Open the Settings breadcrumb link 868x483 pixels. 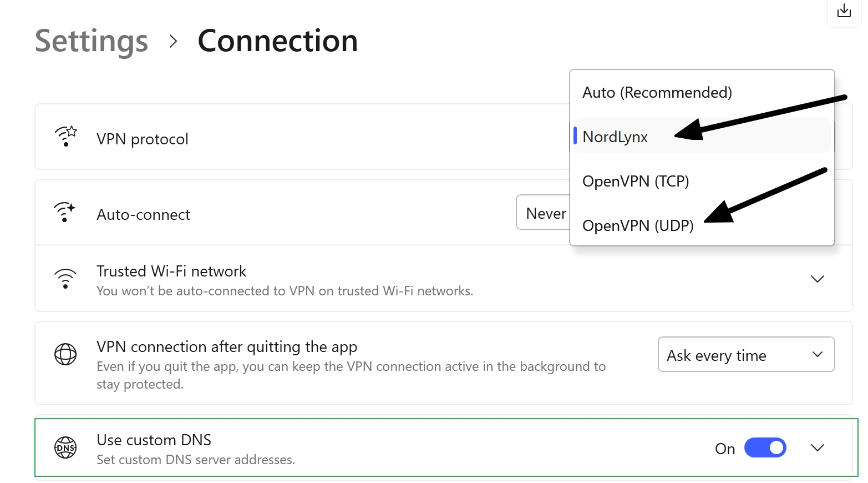91,41
